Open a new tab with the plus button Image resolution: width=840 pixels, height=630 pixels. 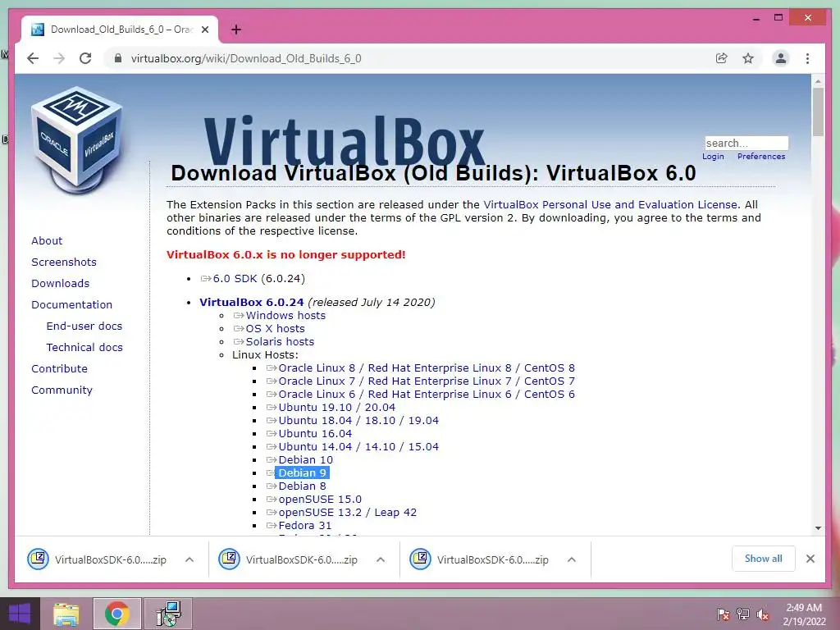pyautogui.click(x=236, y=30)
